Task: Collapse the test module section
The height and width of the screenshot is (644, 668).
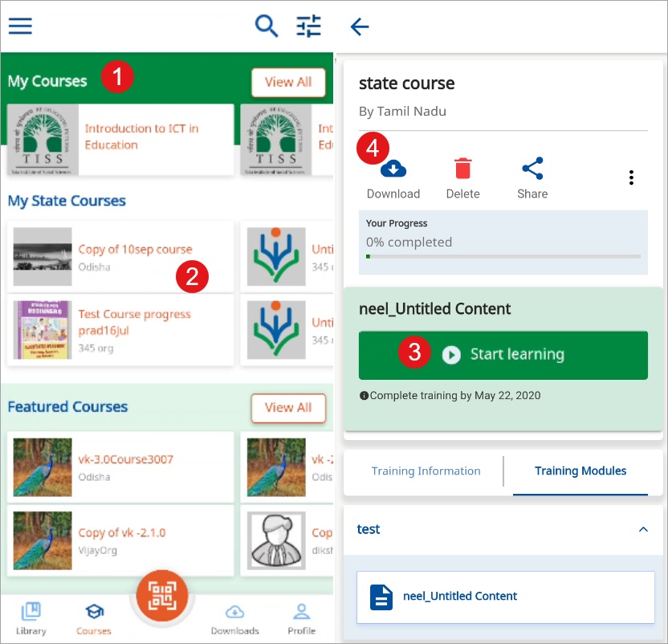Action: point(642,530)
